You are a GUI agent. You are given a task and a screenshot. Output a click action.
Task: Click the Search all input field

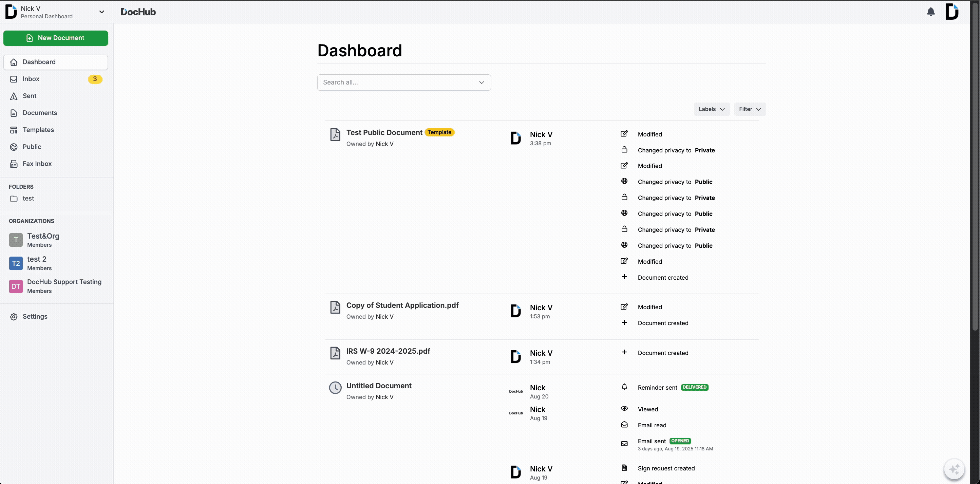click(x=396, y=82)
